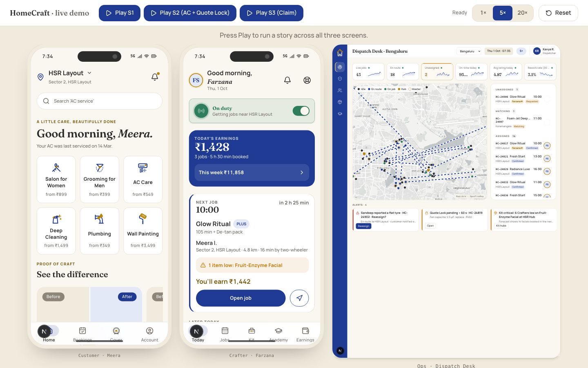The height and width of the screenshot is (368, 588).
Task: Set demo speed to 20×
Action: (522, 13)
